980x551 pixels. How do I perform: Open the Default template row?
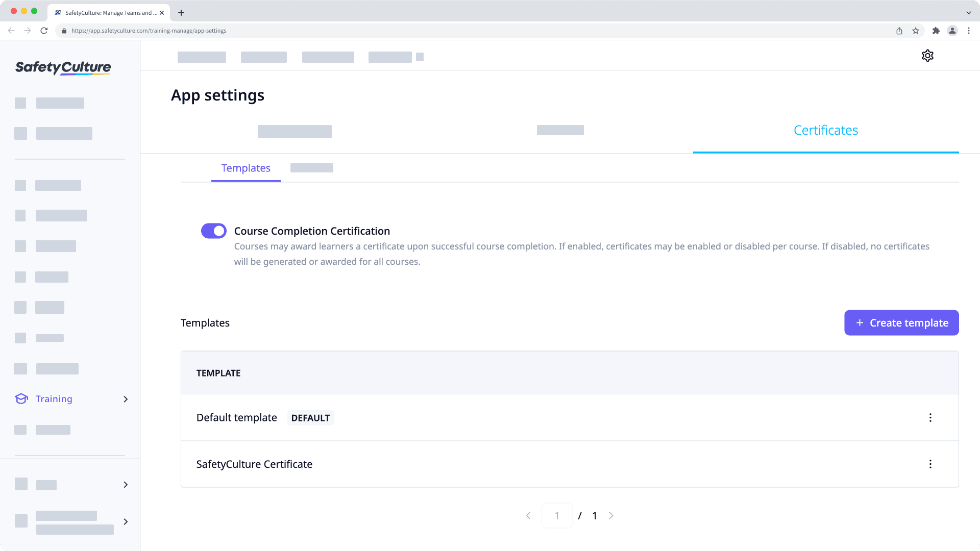pyautogui.click(x=237, y=418)
